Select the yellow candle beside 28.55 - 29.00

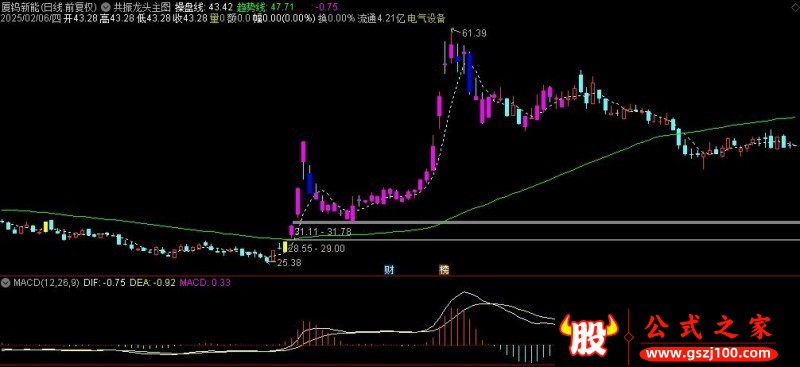(x=285, y=248)
